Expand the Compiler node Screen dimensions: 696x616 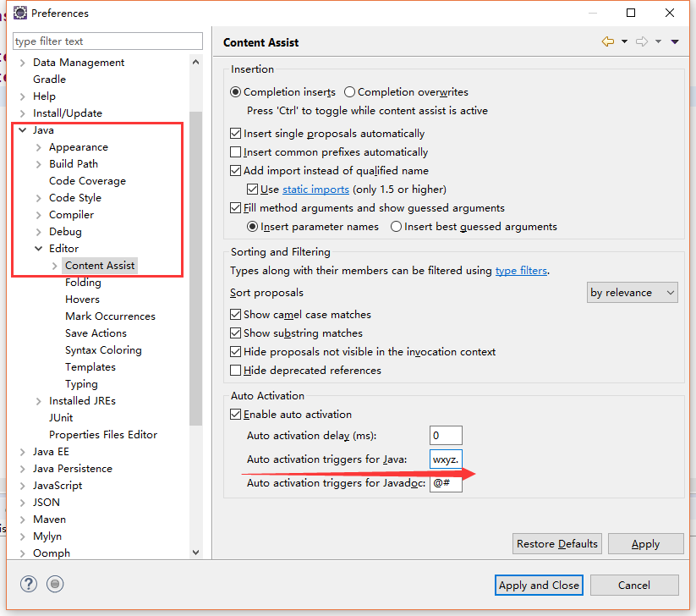(39, 215)
